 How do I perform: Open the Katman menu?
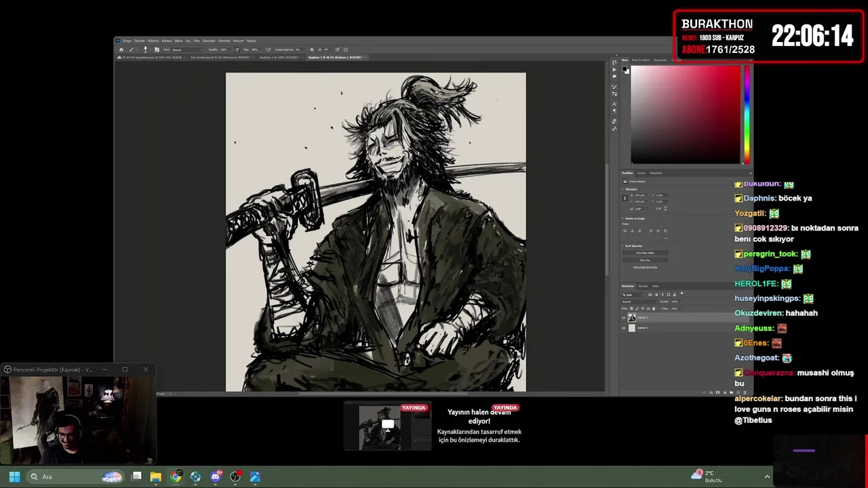tap(166, 41)
